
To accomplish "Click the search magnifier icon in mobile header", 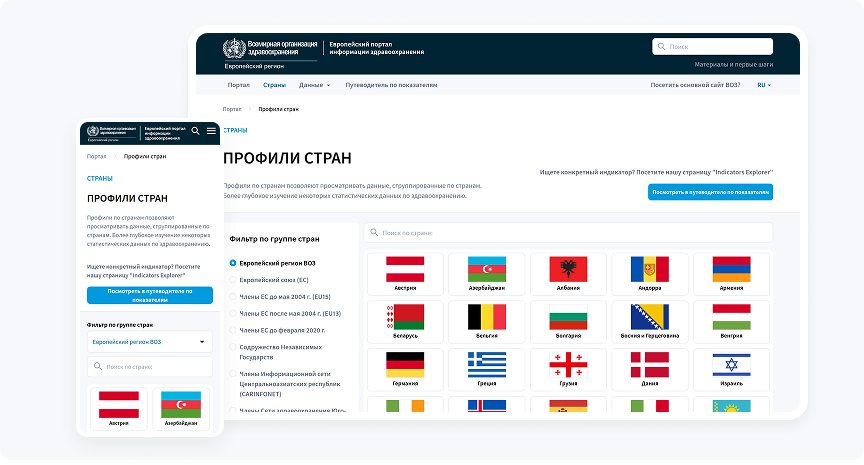I will pyautogui.click(x=195, y=131).
